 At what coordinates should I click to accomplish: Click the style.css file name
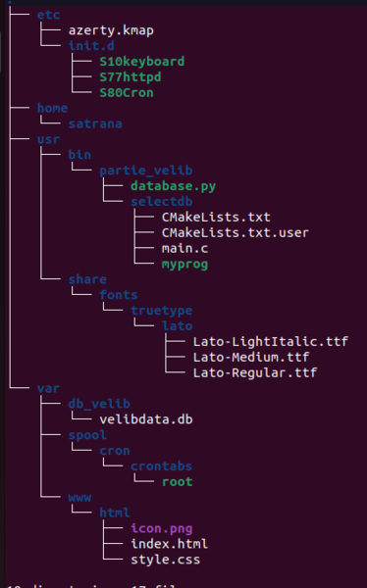(x=165, y=560)
